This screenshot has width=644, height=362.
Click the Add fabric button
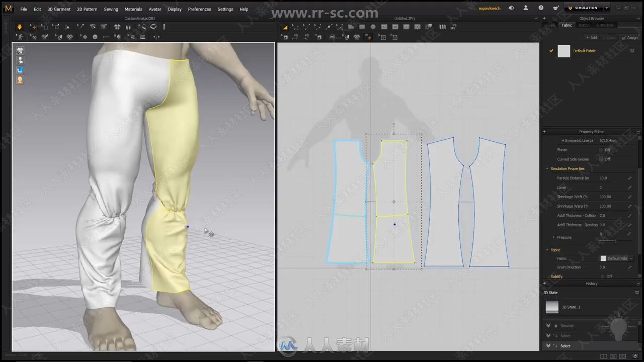pyautogui.click(x=591, y=38)
